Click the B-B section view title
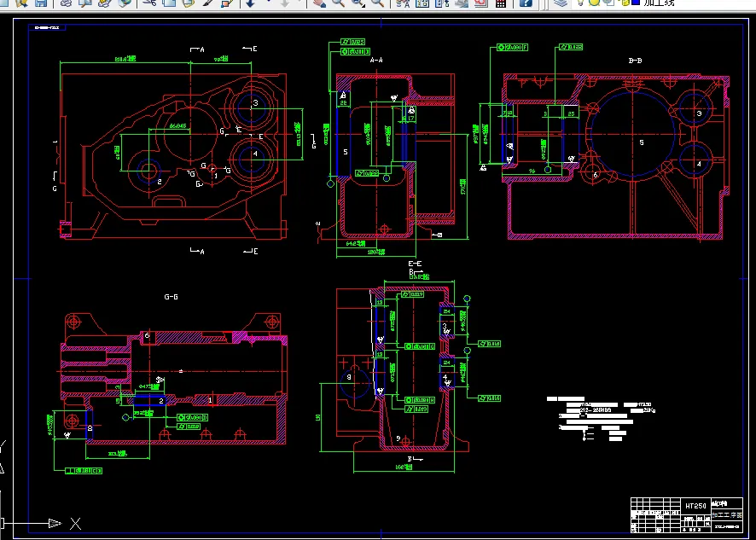756x540 pixels. point(636,61)
